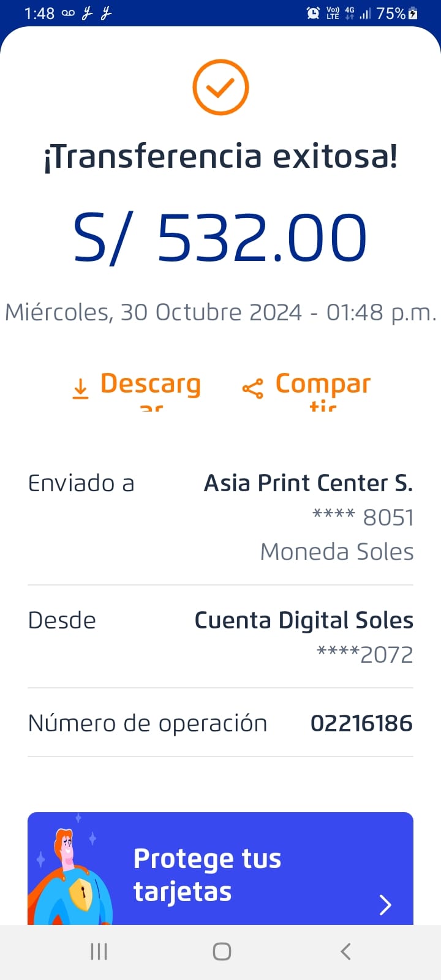Tap the battery indicator in status bar

tap(413, 13)
